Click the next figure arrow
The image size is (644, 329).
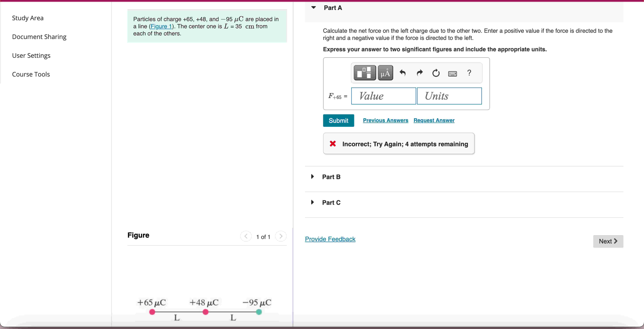click(x=281, y=236)
